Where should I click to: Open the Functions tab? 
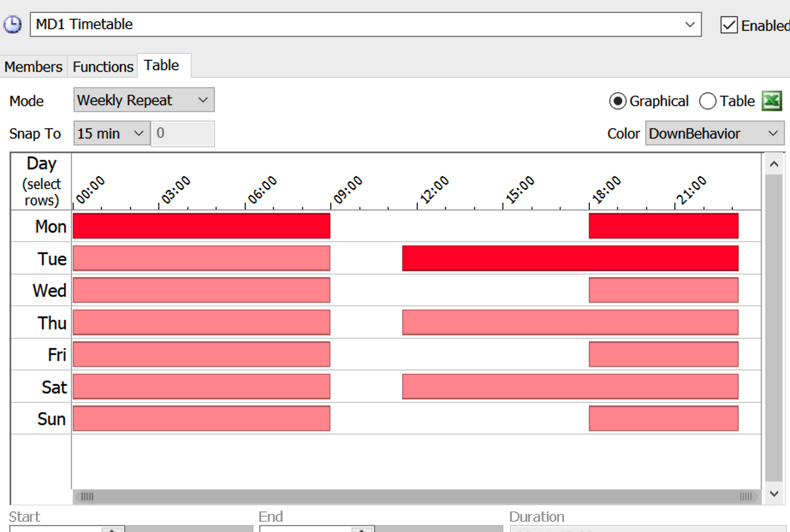[x=103, y=67]
